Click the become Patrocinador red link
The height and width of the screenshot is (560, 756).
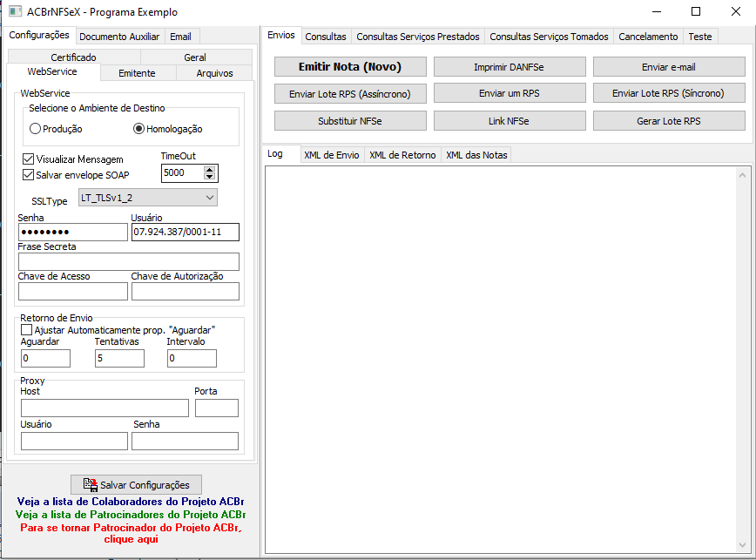pyautogui.click(x=131, y=533)
